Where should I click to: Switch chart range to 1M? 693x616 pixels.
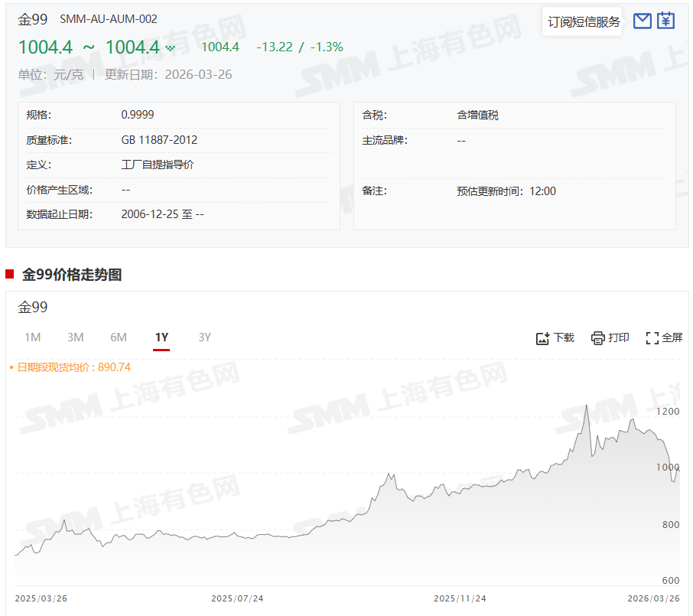coord(32,337)
